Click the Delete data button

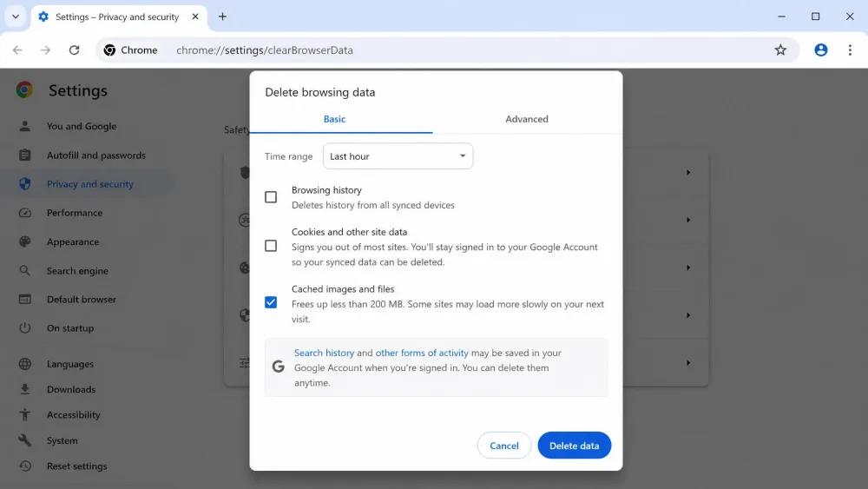pyautogui.click(x=574, y=446)
